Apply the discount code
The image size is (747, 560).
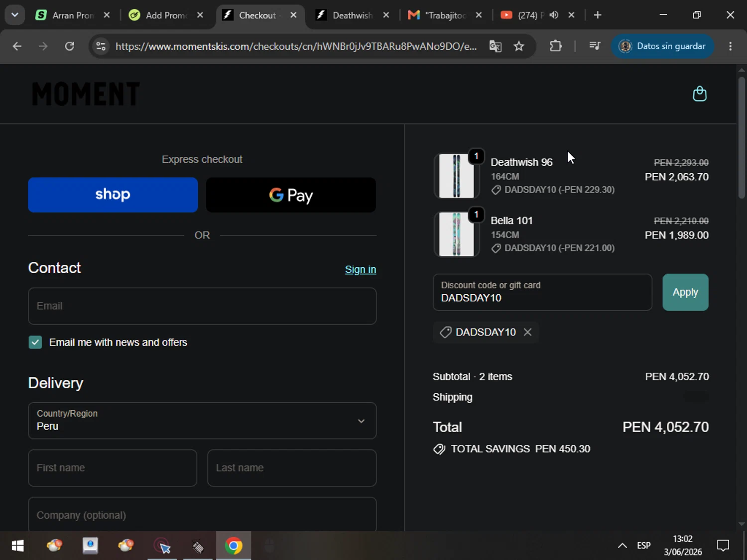click(x=685, y=292)
